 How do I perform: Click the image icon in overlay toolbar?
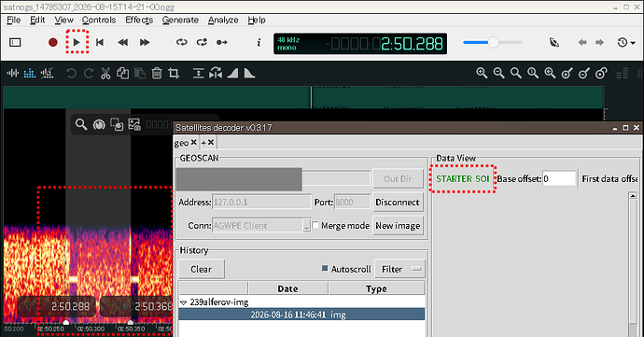134,124
